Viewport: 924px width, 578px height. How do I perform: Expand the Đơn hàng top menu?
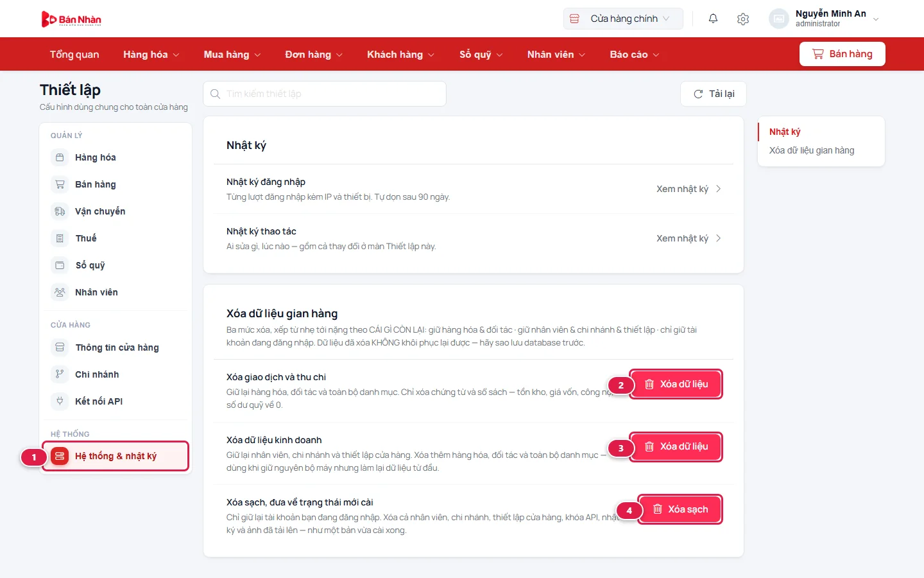pyautogui.click(x=314, y=55)
